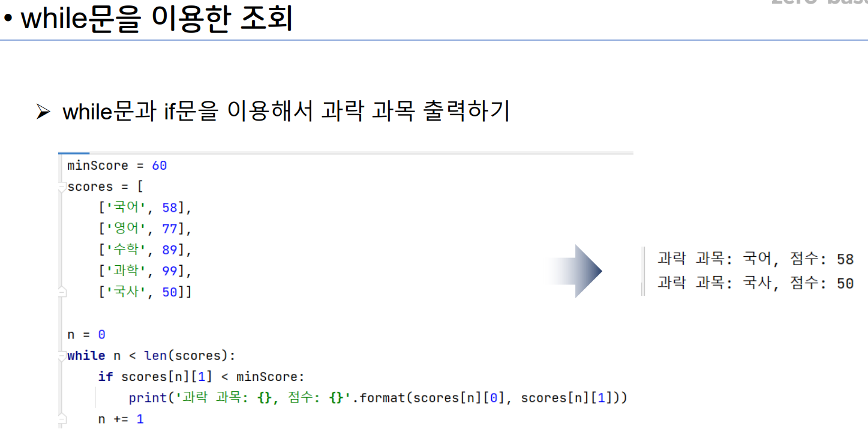Click 'len(scores)' in the while condition

click(187, 356)
